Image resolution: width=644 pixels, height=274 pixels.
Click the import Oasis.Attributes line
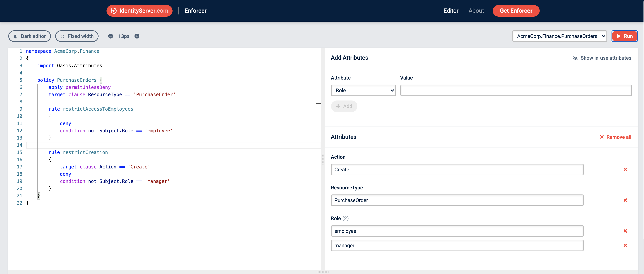click(x=70, y=66)
